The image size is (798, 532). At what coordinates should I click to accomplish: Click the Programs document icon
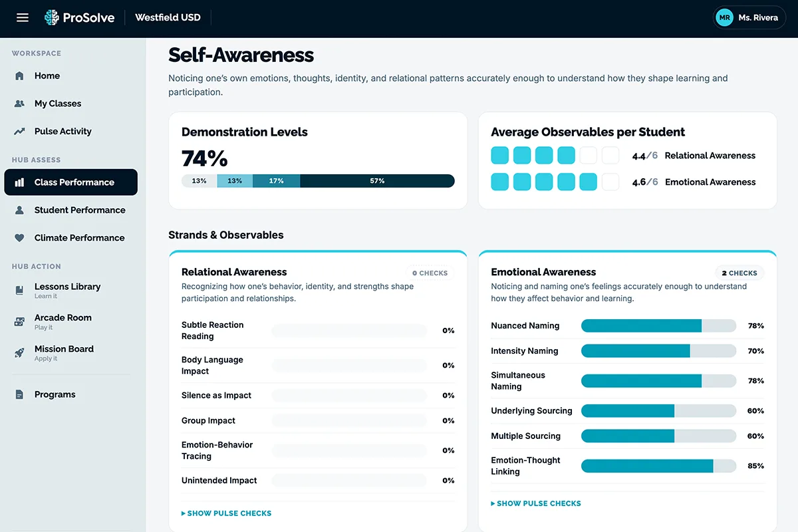coord(20,394)
